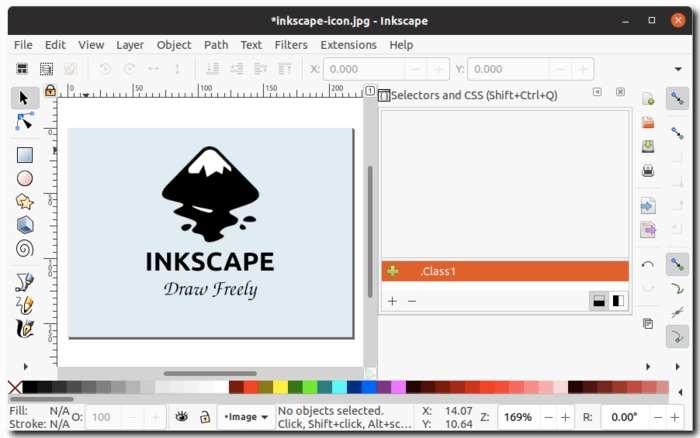Viewport: 700px width, 438px height.
Task: Open the Filters menu
Action: coord(291,45)
